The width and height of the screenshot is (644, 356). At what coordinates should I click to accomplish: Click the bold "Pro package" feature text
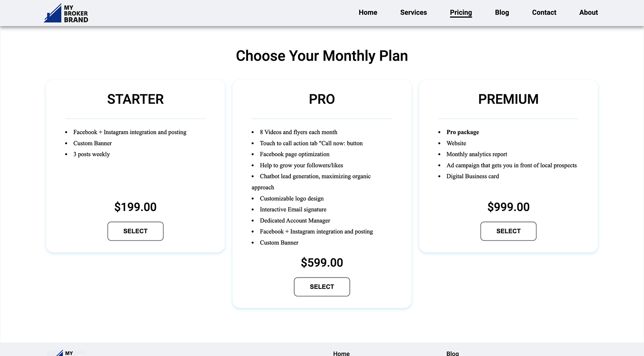(463, 132)
